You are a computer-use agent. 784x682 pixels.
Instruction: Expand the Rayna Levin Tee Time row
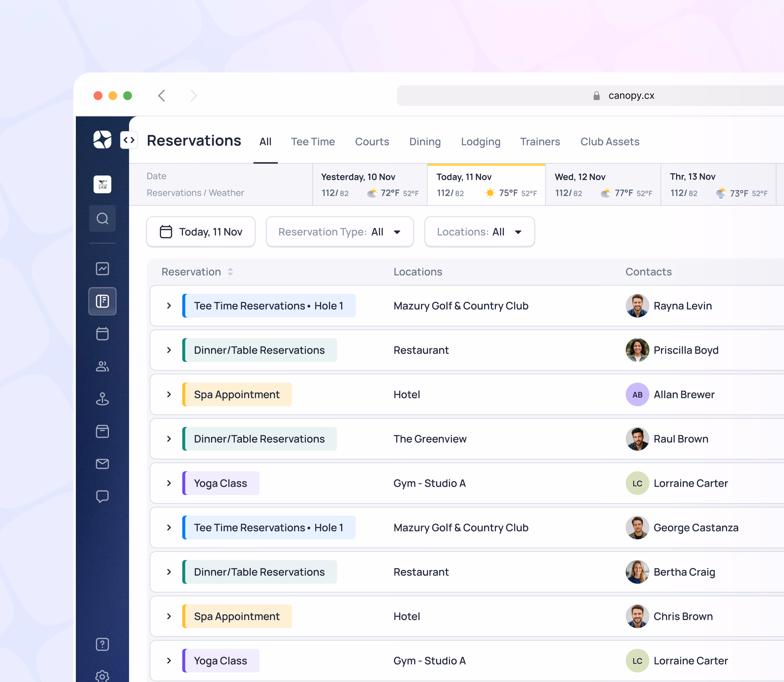169,306
